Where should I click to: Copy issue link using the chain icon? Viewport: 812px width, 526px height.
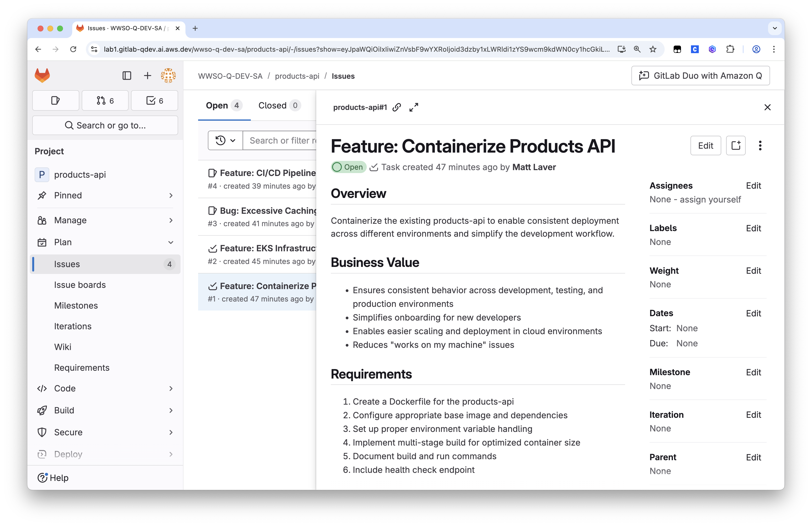click(x=396, y=107)
